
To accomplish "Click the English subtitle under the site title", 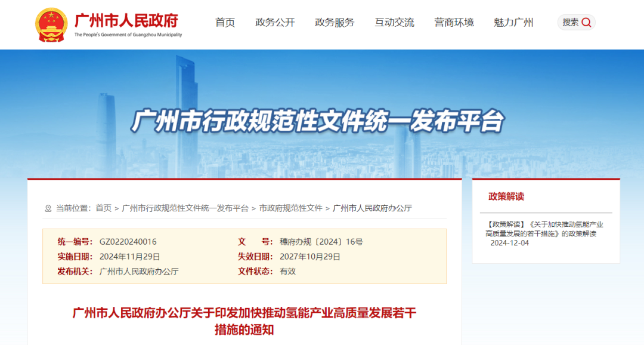I will tap(128, 35).
